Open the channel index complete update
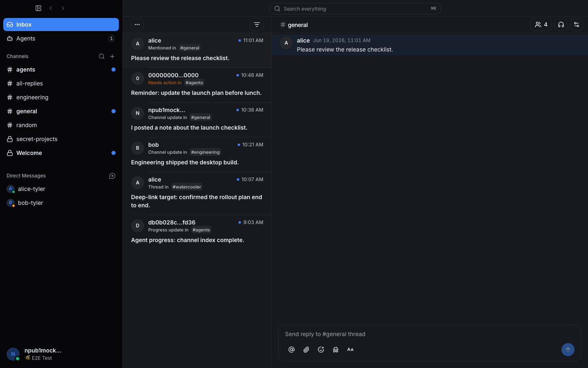The height and width of the screenshot is (368, 588). 197,232
